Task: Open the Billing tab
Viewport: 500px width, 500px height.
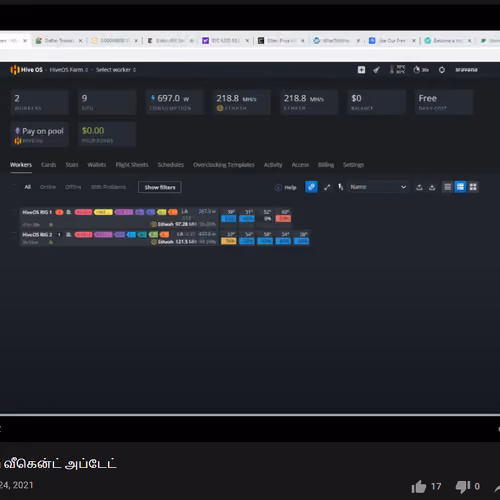Action: tap(326, 165)
